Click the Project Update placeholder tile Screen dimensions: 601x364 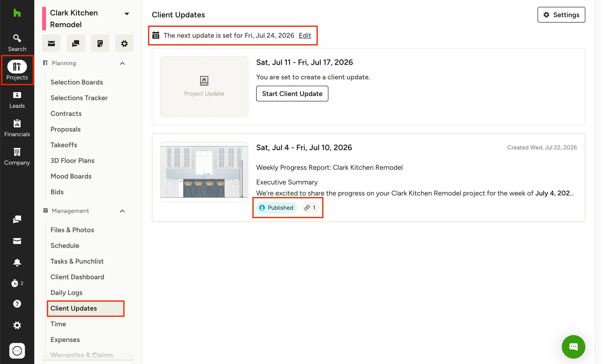[204, 87]
